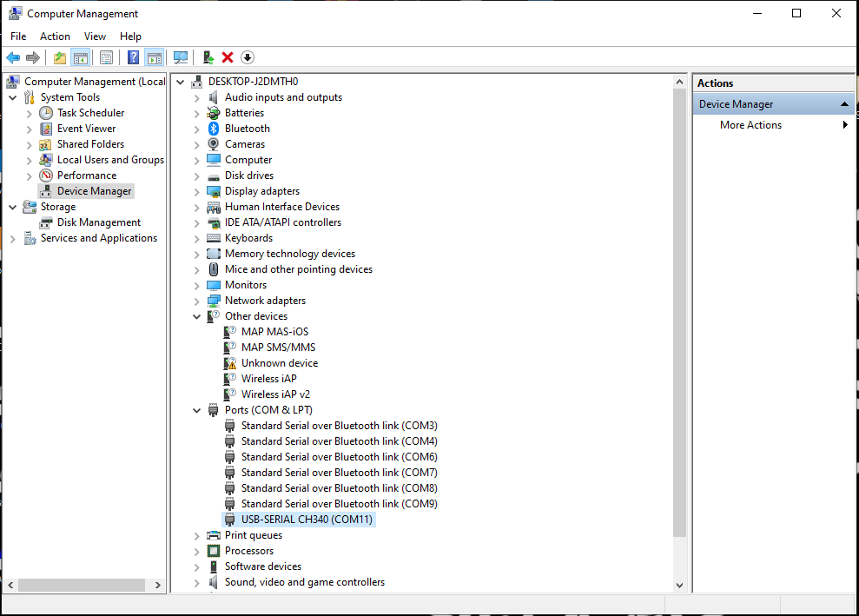859x616 pixels.
Task: Expand the Audio inputs and outputs category
Action: pyautogui.click(x=196, y=98)
